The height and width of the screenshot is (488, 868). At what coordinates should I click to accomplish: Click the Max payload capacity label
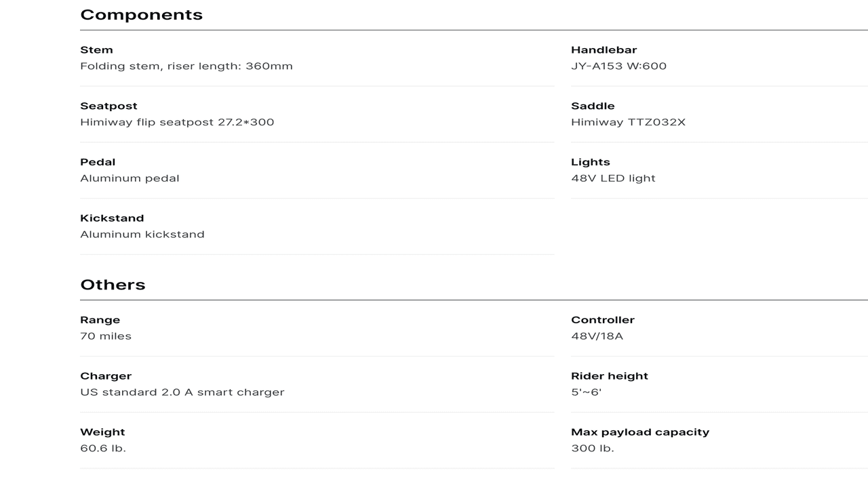coord(639,432)
